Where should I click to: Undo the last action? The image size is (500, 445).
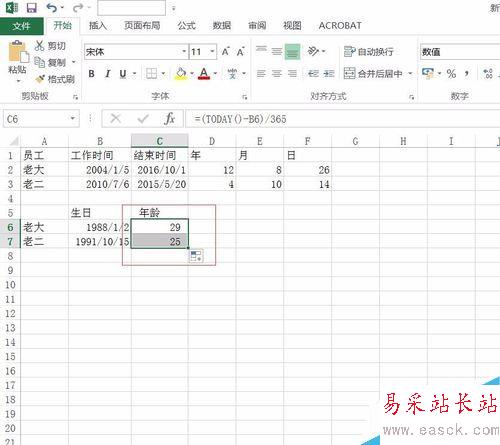coord(52,7)
